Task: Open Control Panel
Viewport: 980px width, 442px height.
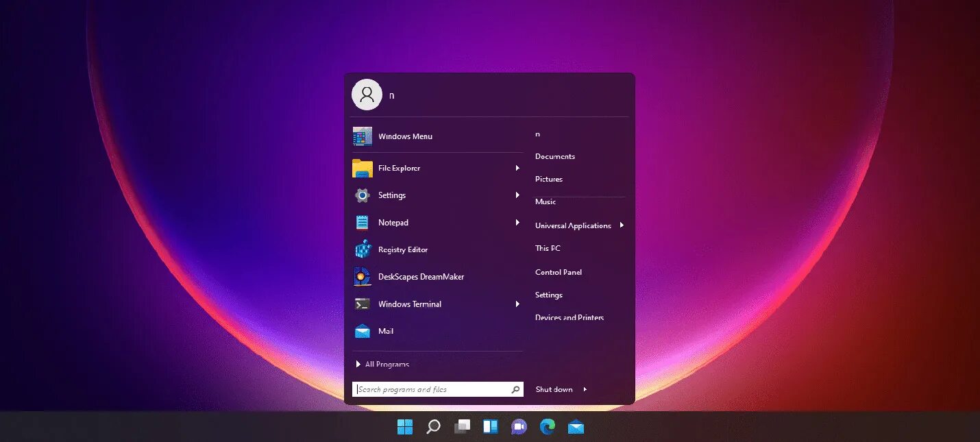Action: tap(558, 272)
